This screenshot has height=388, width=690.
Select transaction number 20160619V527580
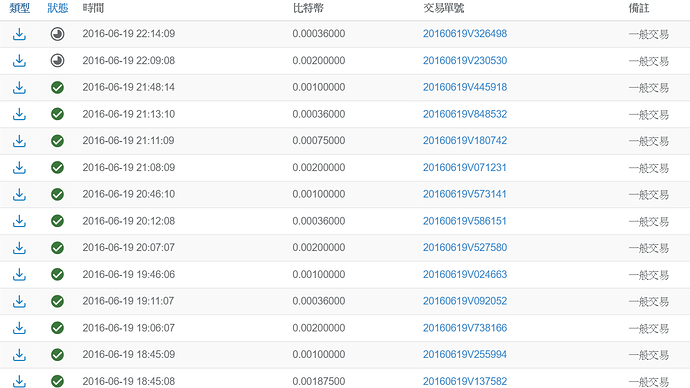(x=465, y=248)
